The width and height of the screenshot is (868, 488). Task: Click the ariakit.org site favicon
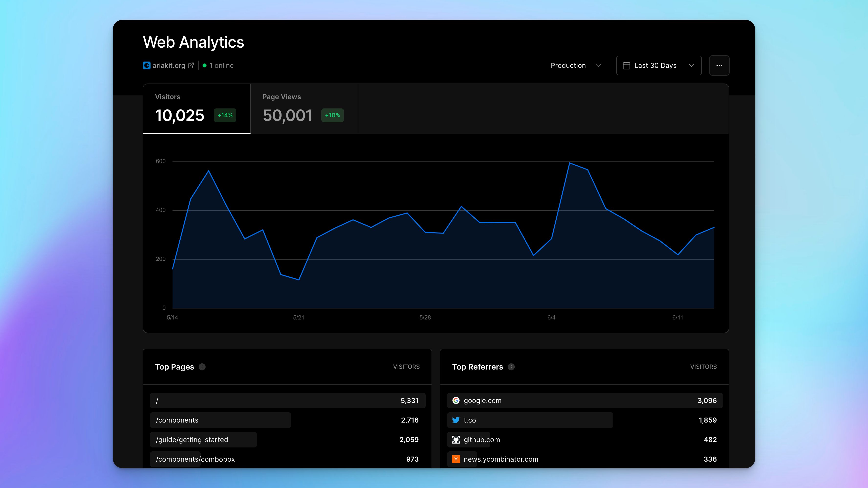147,65
